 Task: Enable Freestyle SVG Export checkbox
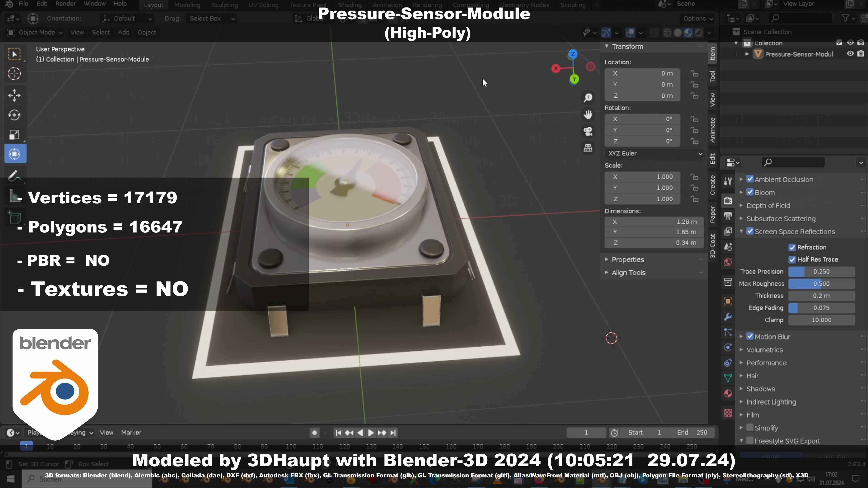coord(750,441)
